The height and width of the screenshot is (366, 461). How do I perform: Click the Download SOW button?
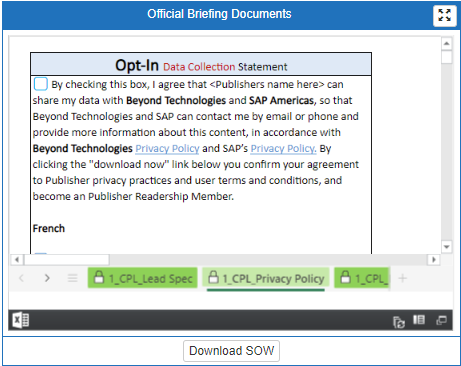click(231, 351)
